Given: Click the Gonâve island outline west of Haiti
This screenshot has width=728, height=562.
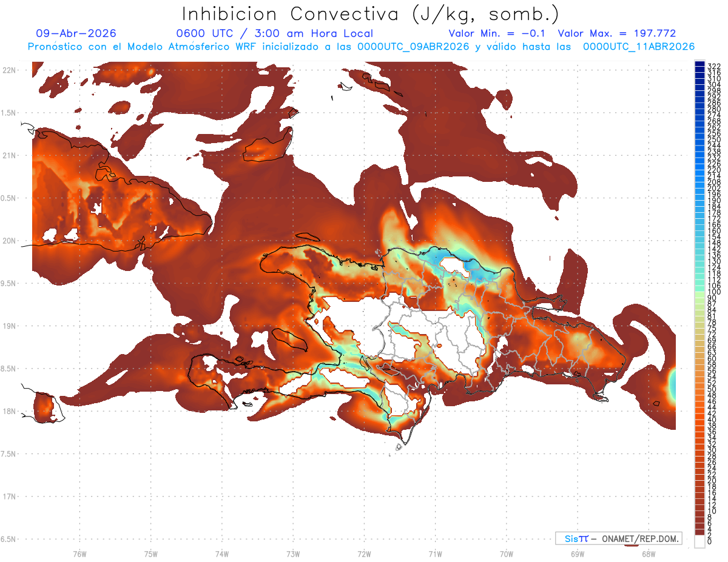Looking at the screenshot, I should [290, 340].
